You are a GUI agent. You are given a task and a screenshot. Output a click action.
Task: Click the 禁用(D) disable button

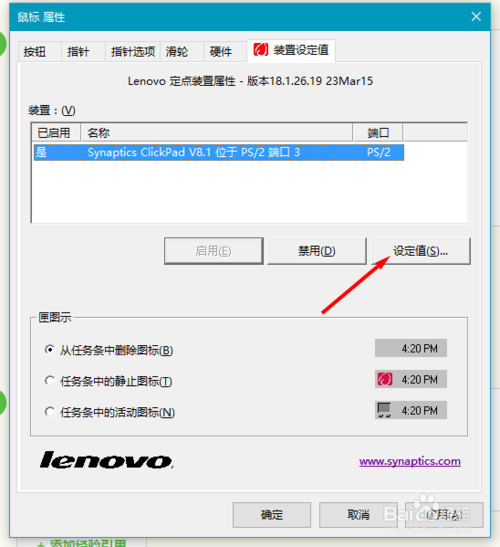(317, 251)
